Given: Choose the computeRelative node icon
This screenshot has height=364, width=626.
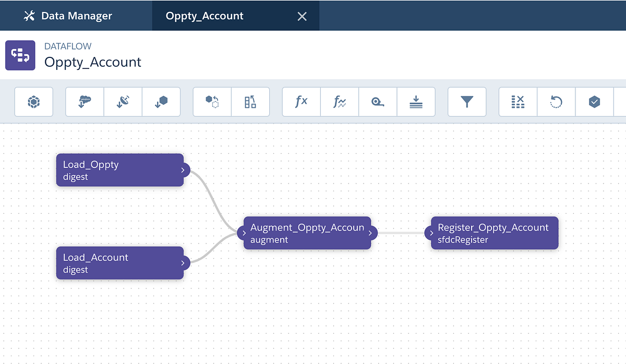Looking at the screenshot, I should click(339, 102).
